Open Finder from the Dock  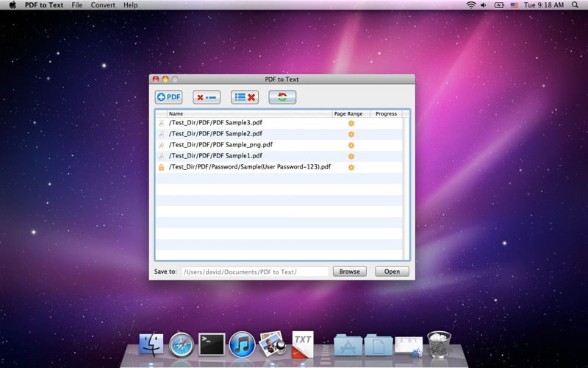151,344
